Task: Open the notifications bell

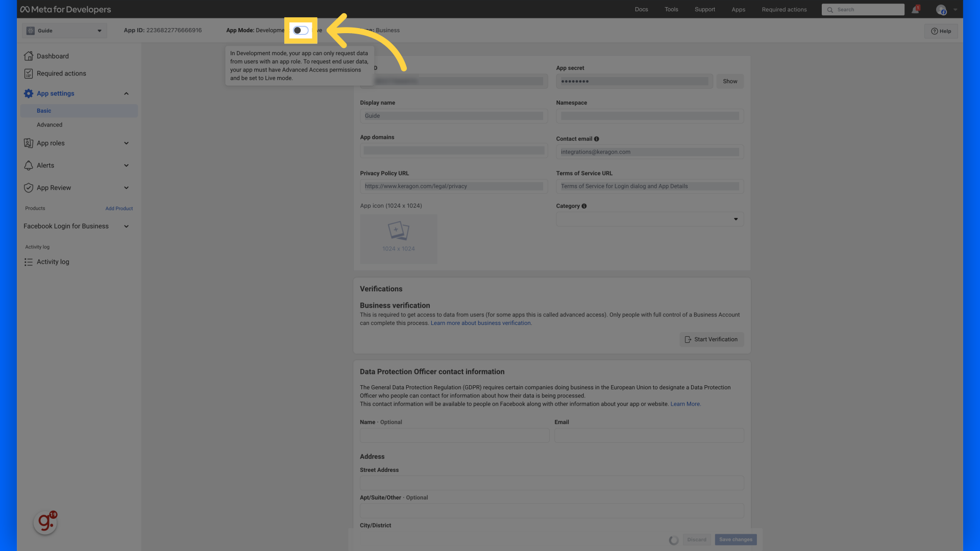Action: [x=915, y=10]
